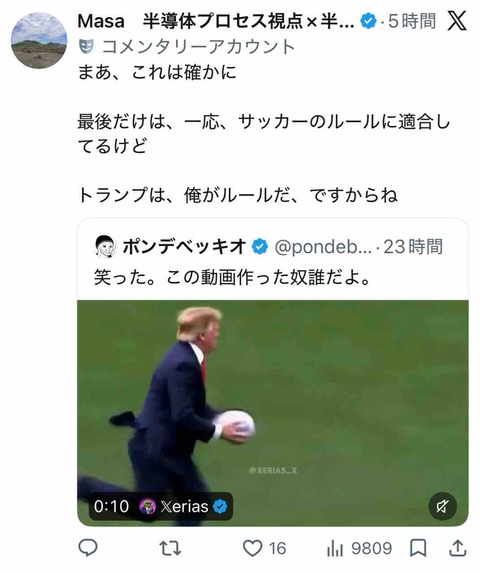Click the Xerias video source label

(183, 507)
